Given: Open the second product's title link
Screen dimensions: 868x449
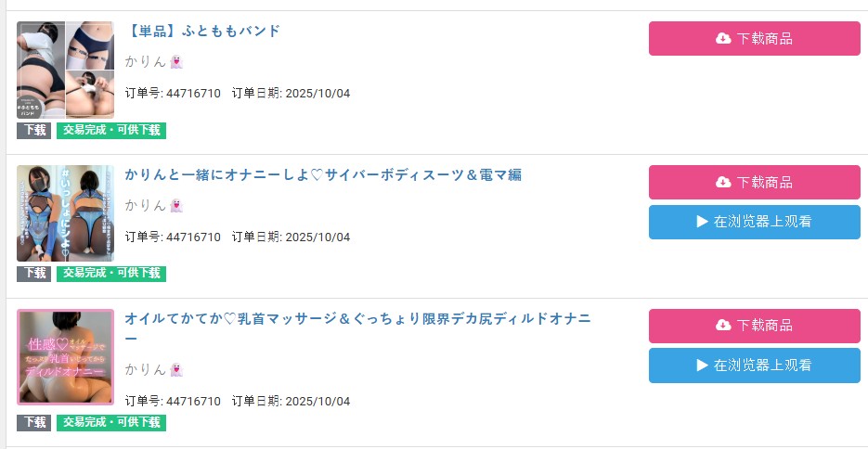Looking at the screenshot, I should pos(323,175).
